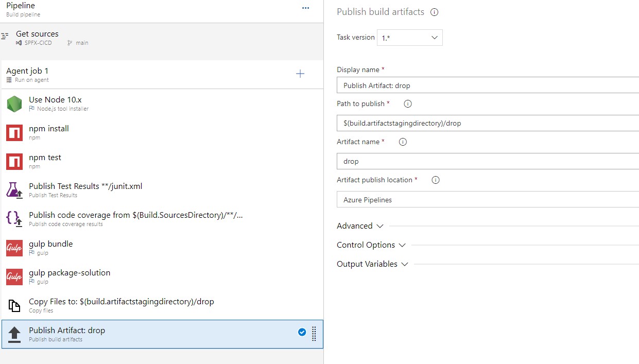639x364 pixels.
Task: Click the Display name input field
Action: (x=487, y=85)
